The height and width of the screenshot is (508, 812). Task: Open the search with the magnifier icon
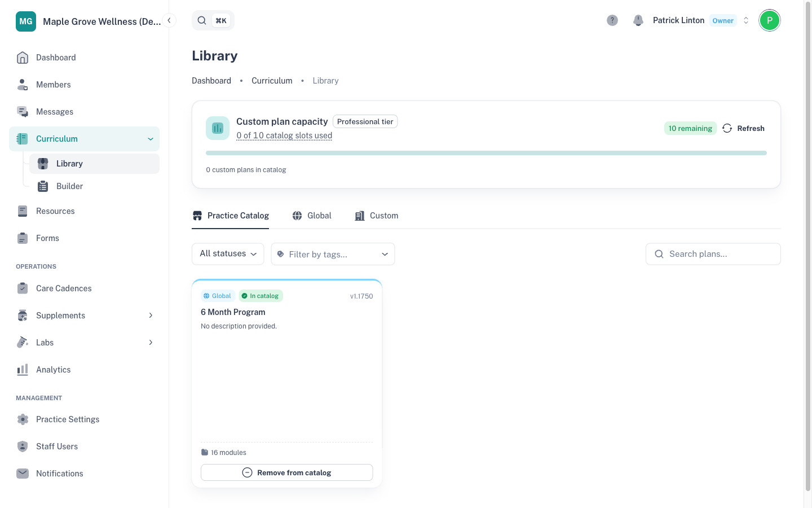(202, 20)
